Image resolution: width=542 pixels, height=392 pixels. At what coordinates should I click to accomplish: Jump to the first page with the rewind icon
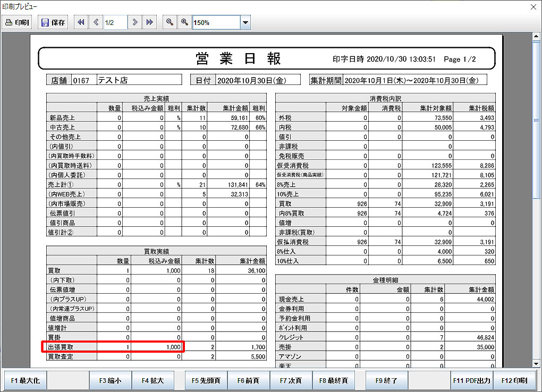pyautogui.click(x=80, y=22)
